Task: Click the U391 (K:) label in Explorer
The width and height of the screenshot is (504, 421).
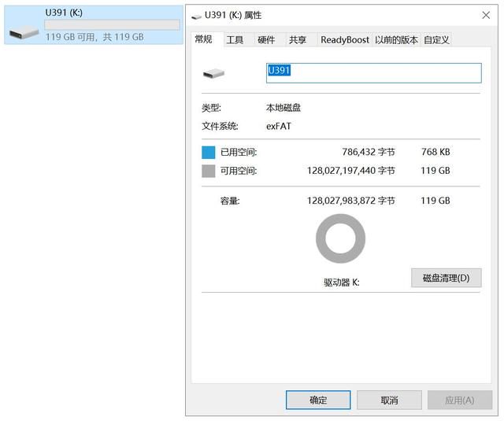Action: pos(64,13)
